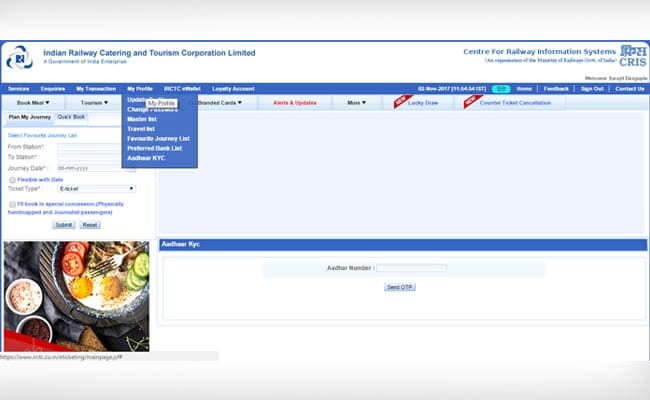
Task: Click the Aadhaar Kyc section header
Action: [x=403, y=245]
